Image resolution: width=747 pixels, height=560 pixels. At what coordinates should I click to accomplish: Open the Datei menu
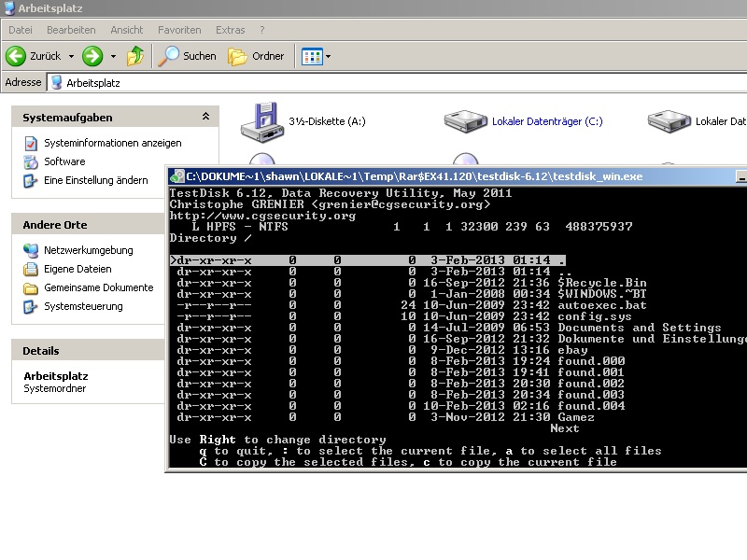tap(21, 30)
